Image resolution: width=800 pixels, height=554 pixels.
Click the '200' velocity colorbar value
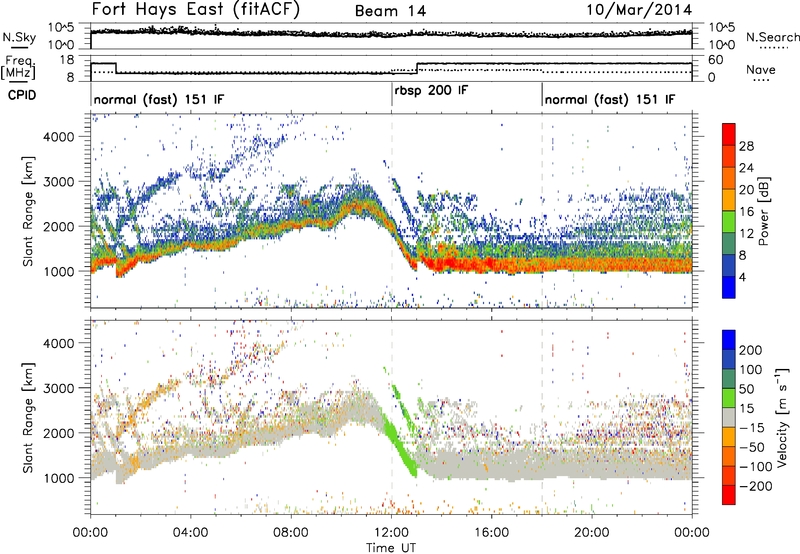tap(751, 350)
